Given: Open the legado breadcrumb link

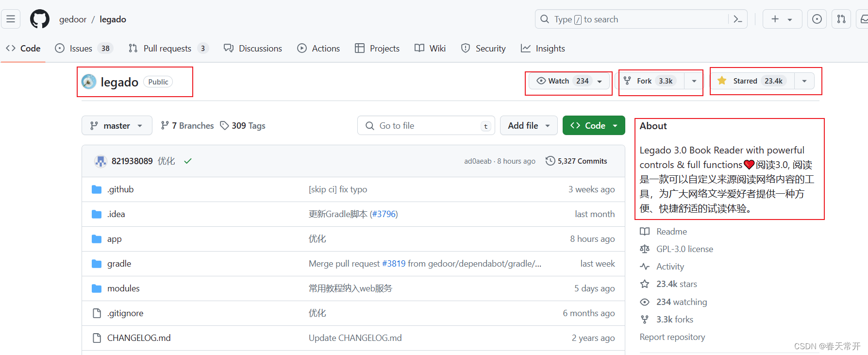Looking at the screenshot, I should click(x=113, y=19).
